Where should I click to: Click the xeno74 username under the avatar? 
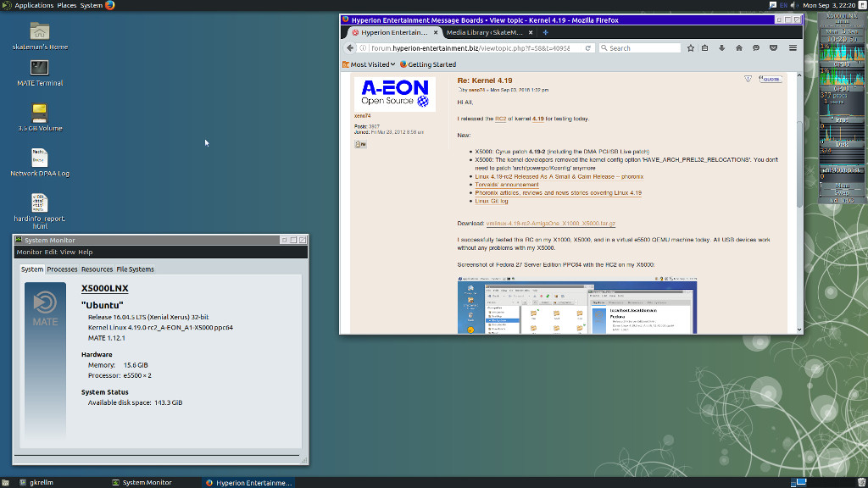[x=363, y=116]
